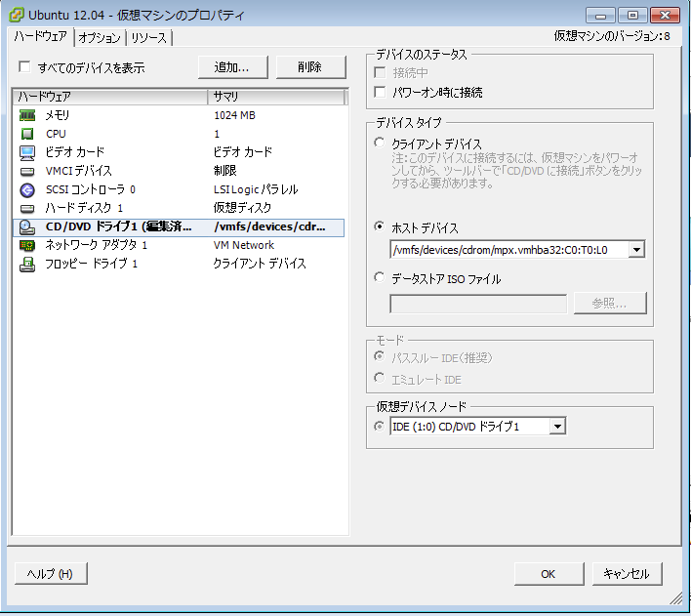Select the フロッピー ドライブ 1 label
This screenshot has height=616, width=691.
click(x=91, y=265)
